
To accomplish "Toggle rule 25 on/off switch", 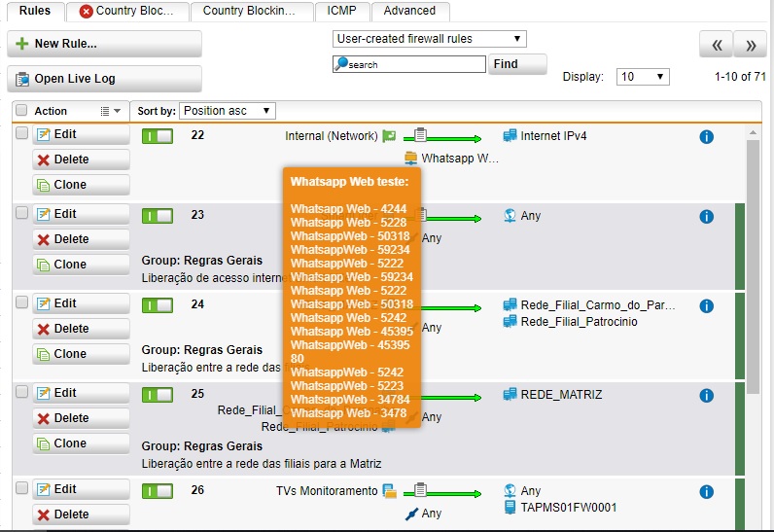I will pyautogui.click(x=158, y=395).
